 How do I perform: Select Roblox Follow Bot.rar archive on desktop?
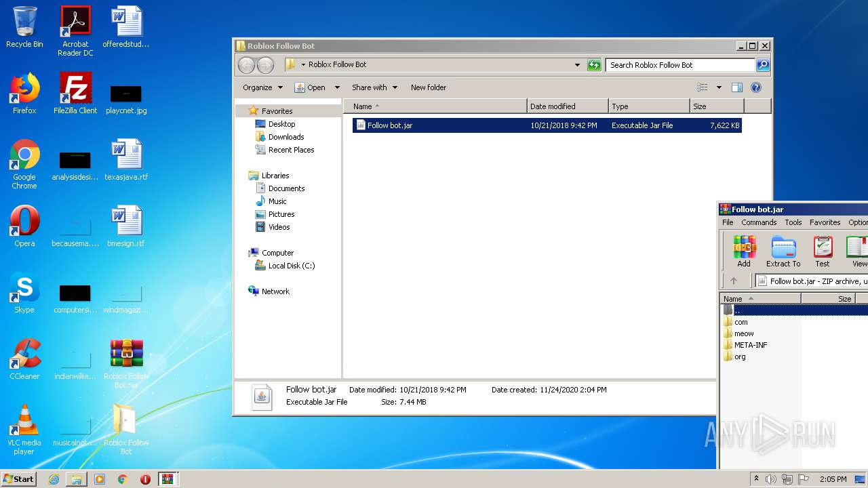[126, 363]
